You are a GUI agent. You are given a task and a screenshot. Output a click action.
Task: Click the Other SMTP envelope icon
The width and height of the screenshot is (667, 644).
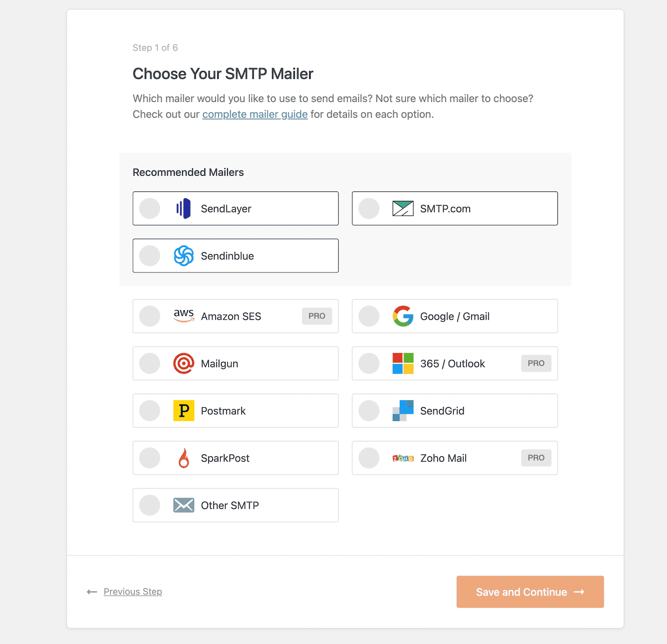(x=184, y=505)
